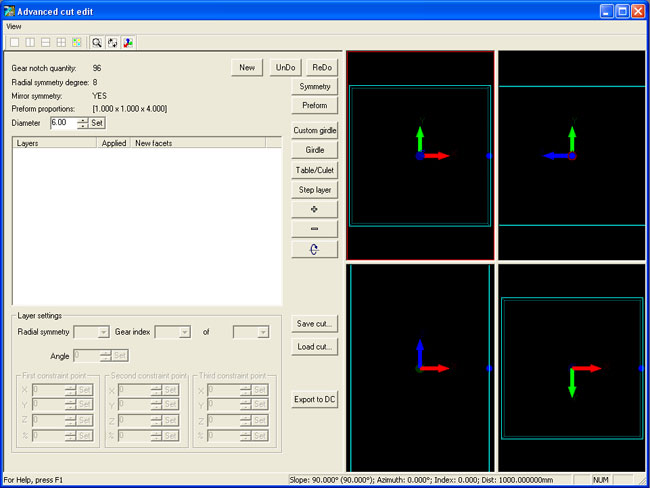650x488 pixels.
Task: Click the Set button next to Diameter
Action: 97,123
